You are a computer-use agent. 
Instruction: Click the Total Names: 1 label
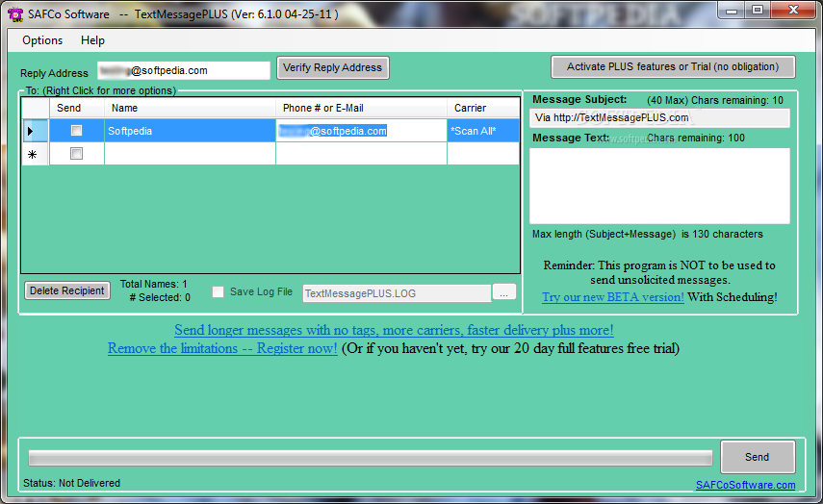pos(153,284)
